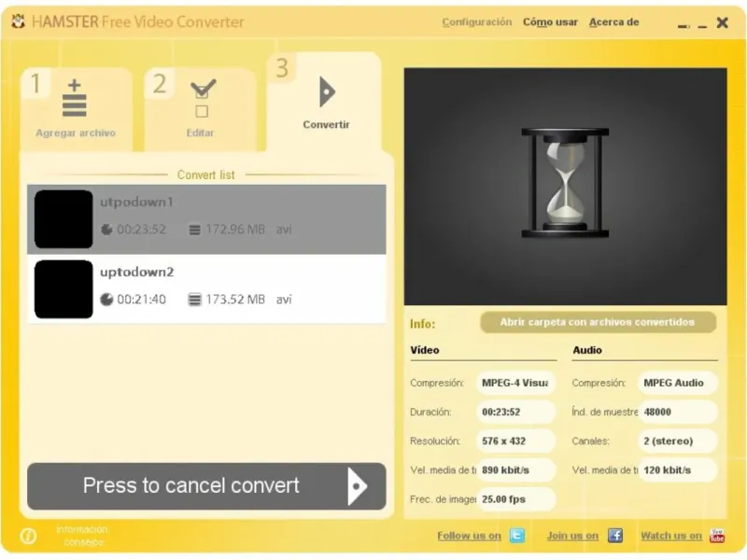This screenshot has width=747, height=560.
Task: Open the Acerca de menu
Action: (x=614, y=22)
